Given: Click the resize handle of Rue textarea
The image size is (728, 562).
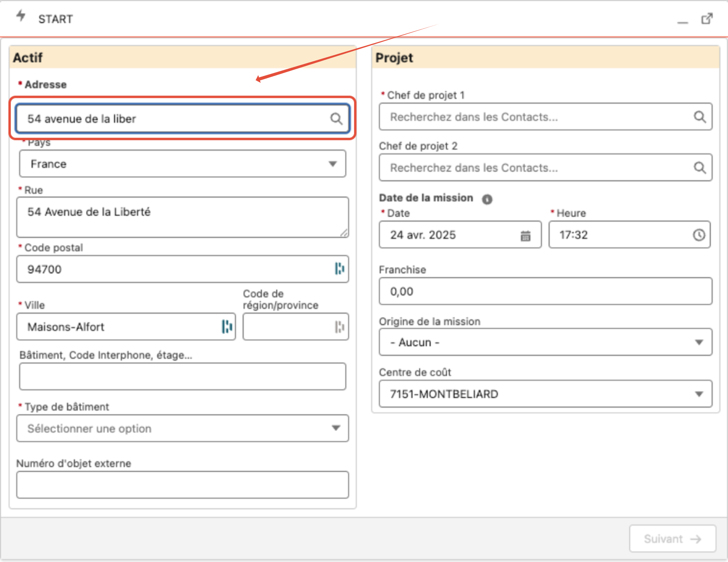Looking at the screenshot, I should pos(344,233).
